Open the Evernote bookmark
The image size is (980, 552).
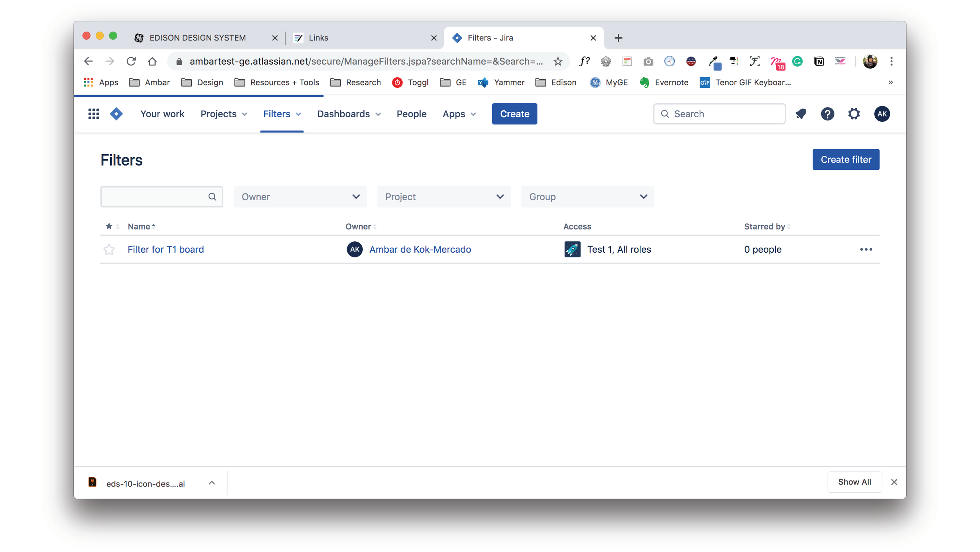tap(664, 82)
